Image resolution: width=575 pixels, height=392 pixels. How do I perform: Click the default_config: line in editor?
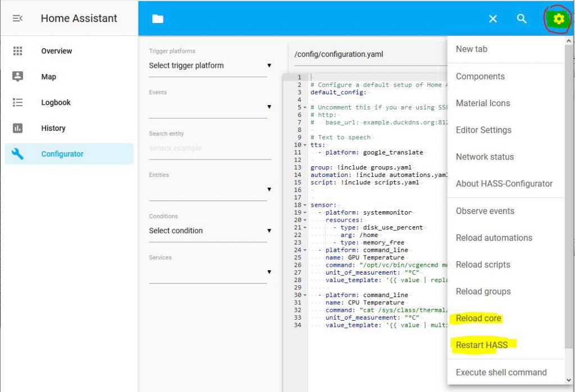pyautogui.click(x=339, y=93)
